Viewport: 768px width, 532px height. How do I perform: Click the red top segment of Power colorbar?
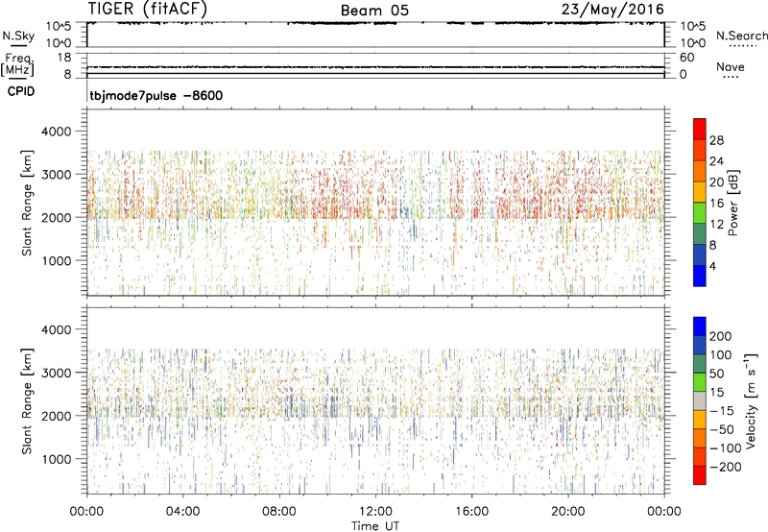(x=700, y=129)
